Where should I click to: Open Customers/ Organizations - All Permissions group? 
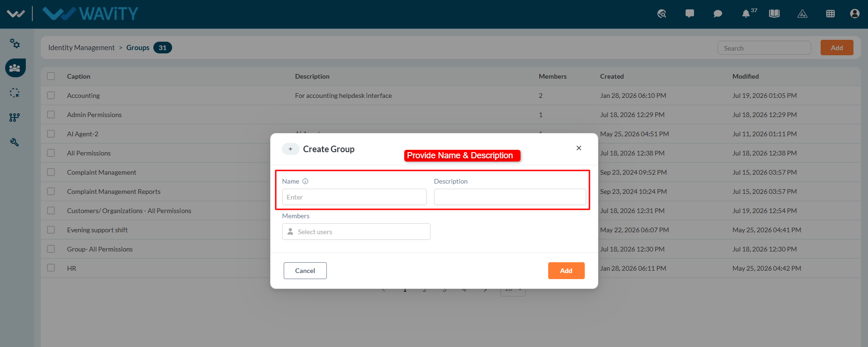pos(129,211)
